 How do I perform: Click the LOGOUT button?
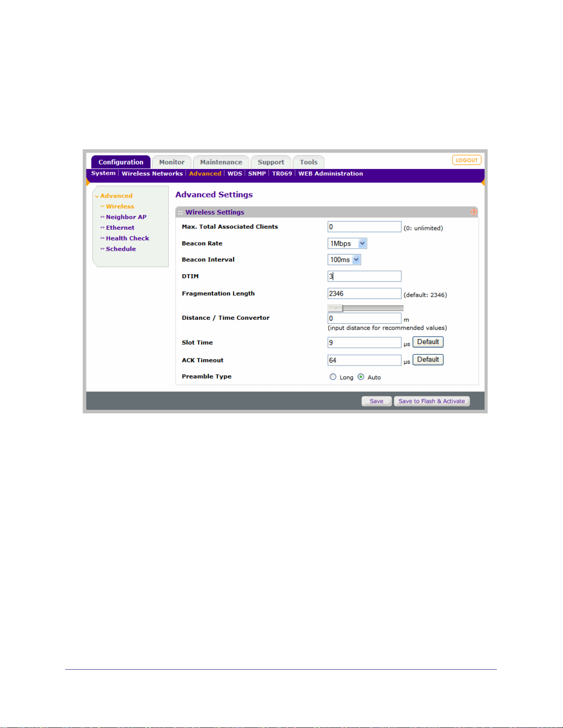coord(466,160)
